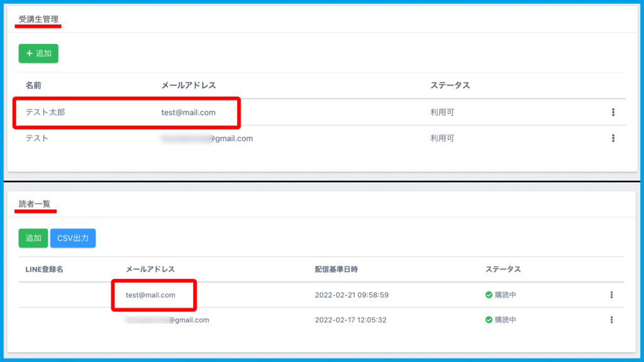Open the kebab menu for the 2022-02-17 reader
644x362 pixels.
coord(611,320)
